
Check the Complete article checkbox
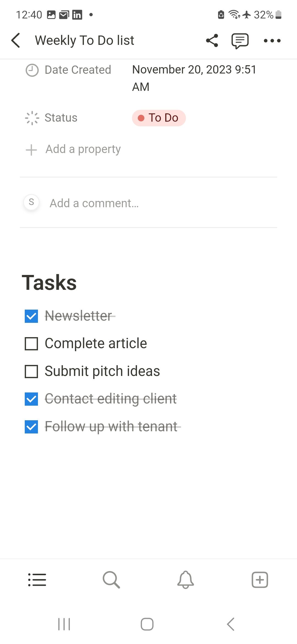(31, 343)
